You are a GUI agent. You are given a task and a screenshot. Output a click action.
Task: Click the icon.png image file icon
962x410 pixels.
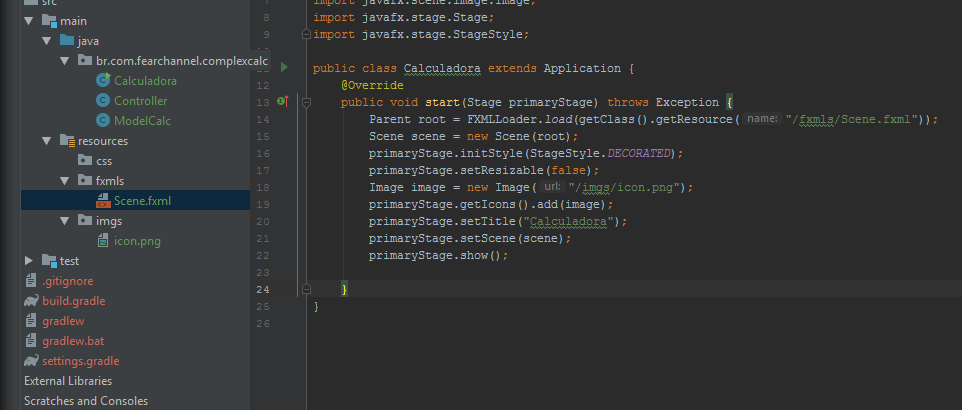coord(104,241)
